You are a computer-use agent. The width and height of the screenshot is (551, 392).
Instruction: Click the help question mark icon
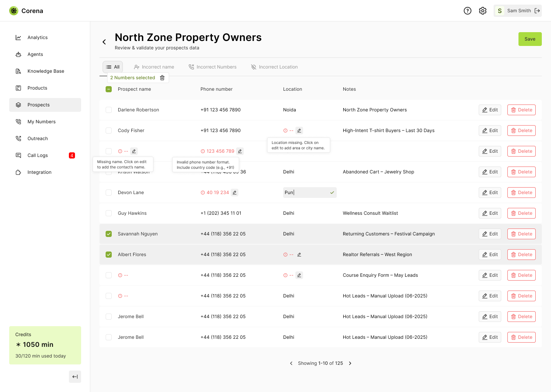pos(467,11)
